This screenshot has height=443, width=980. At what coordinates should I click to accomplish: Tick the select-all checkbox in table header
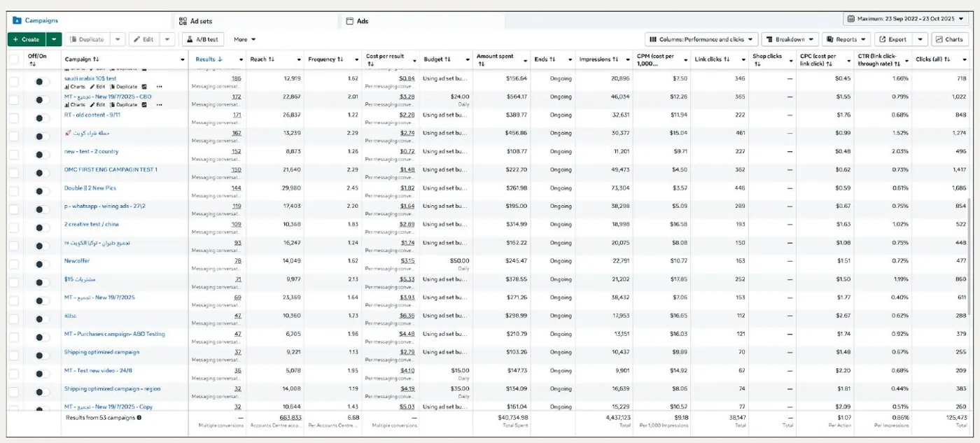click(x=14, y=60)
